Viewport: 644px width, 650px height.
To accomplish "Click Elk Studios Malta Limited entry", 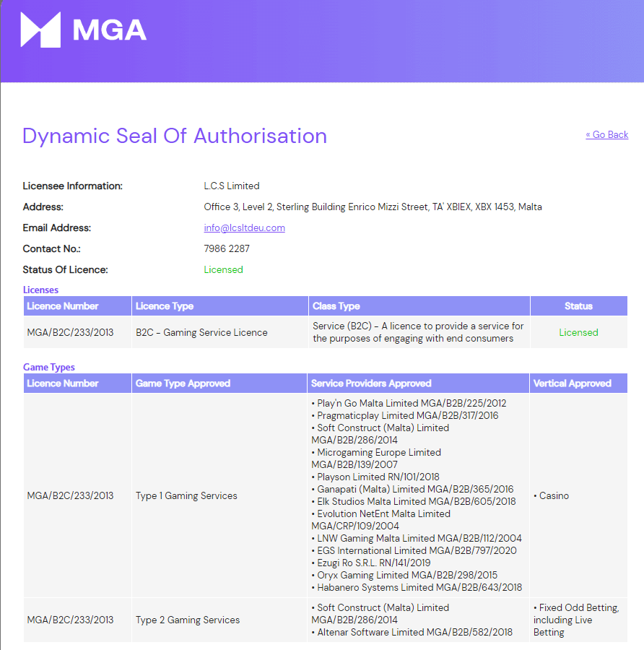I will [x=414, y=502].
